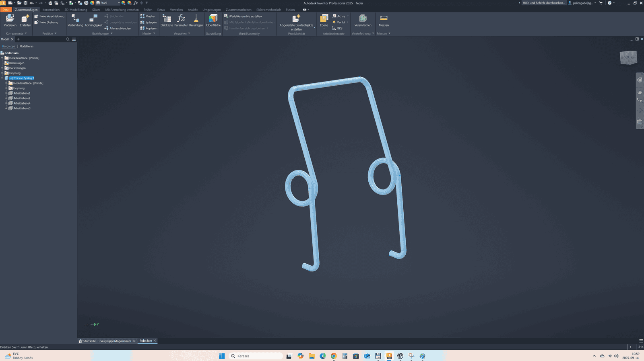Switch to the Konstruktion ribbon tab
This screenshot has height=361, width=644.
(51, 10)
